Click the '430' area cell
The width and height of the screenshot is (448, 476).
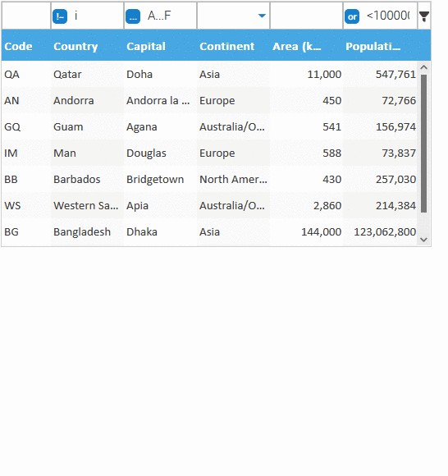tap(306, 180)
